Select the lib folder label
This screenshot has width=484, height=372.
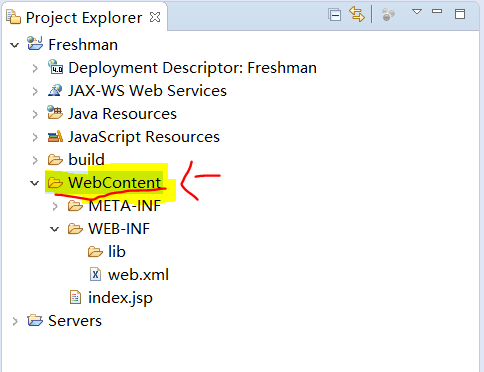coord(117,252)
